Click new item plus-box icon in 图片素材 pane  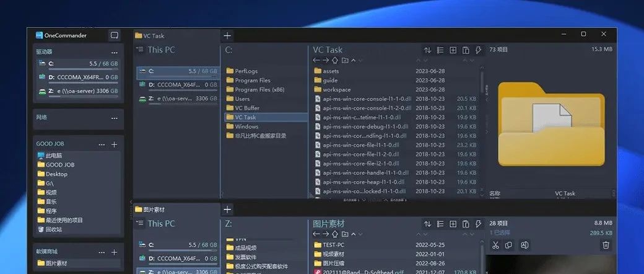pos(453,224)
